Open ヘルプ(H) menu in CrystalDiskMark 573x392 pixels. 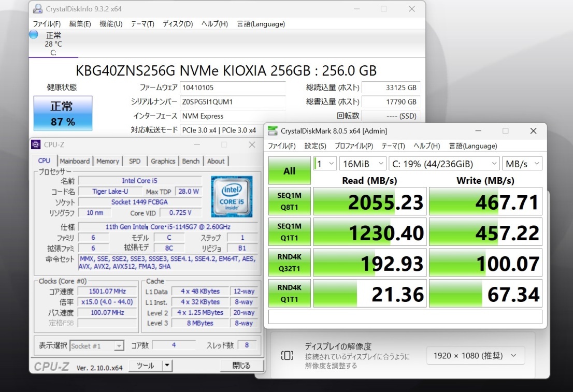click(x=427, y=146)
